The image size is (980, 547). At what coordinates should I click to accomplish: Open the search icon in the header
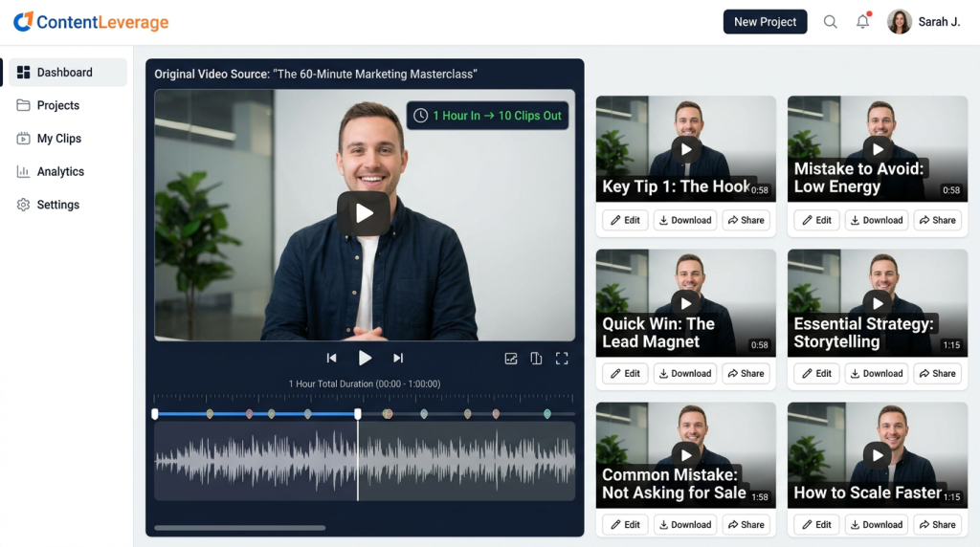(x=831, y=22)
